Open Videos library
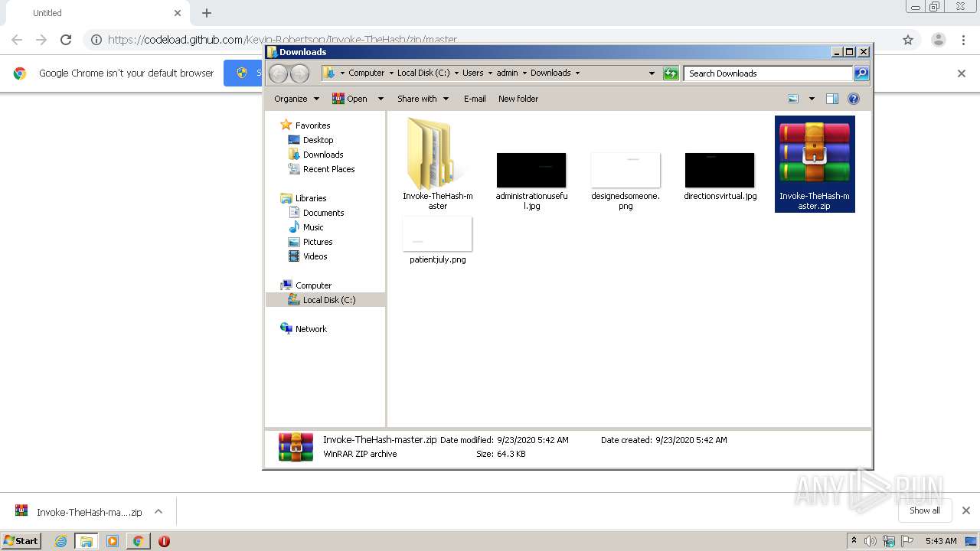980x551 pixels. [x=315, y=256]
